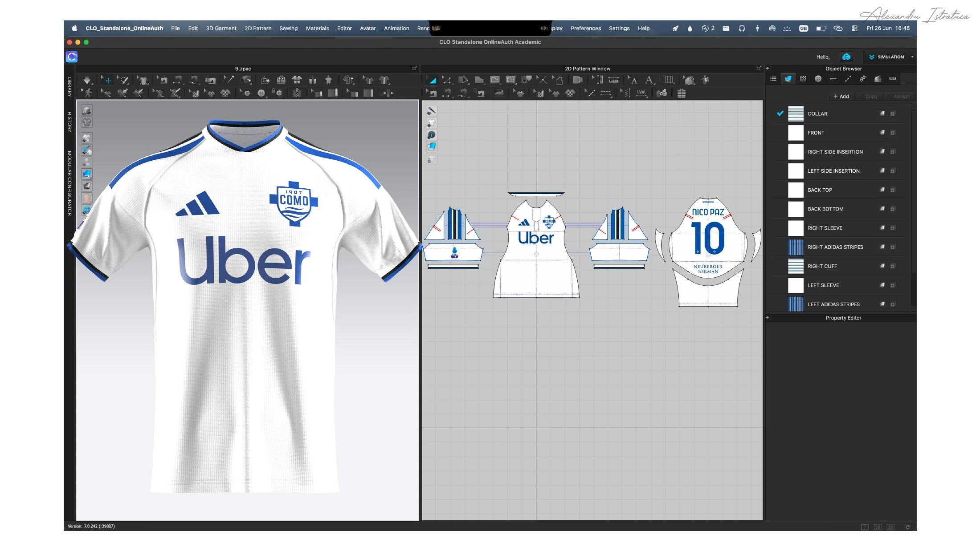Toggle base line visibility in 2D window side toolbar

coord(431,110)
